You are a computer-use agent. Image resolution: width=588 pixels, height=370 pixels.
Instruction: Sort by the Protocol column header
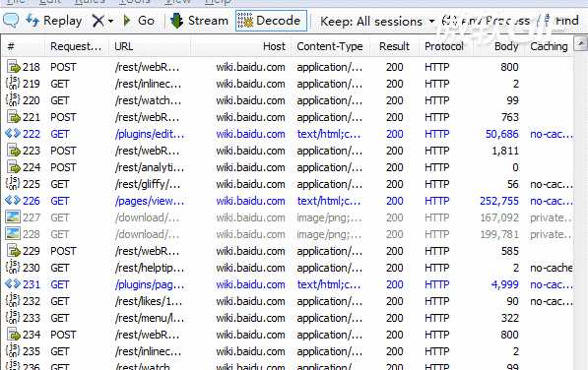(x=445, y=46)
